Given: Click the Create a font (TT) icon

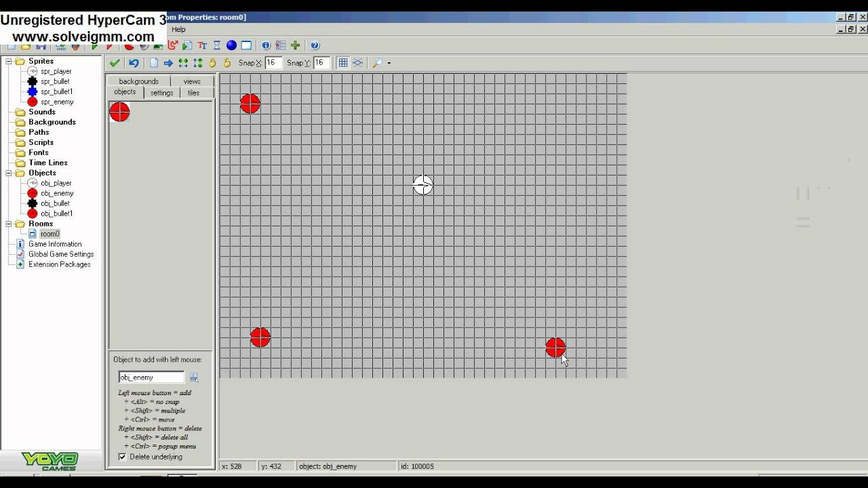Looking at the screenshot, I should [202, 45].
